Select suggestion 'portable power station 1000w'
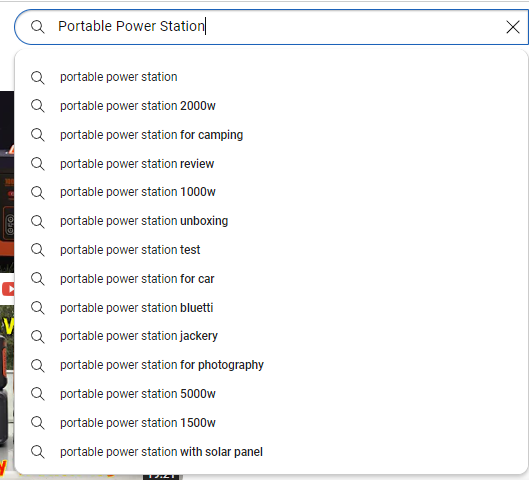Viewport: 529px width, 480px height. pos(271,192)
